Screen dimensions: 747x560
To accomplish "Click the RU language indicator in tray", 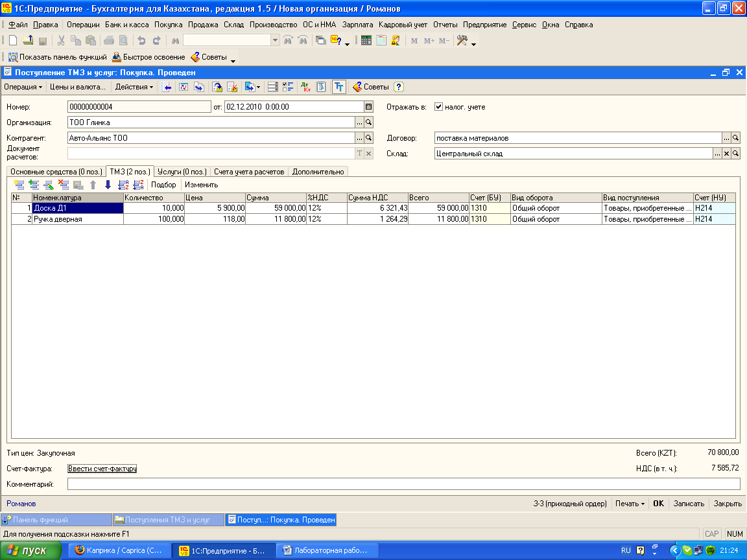I will click(626, 550).
